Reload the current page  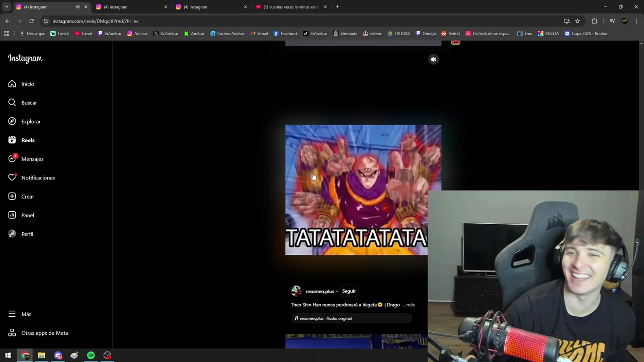(31, 21)
